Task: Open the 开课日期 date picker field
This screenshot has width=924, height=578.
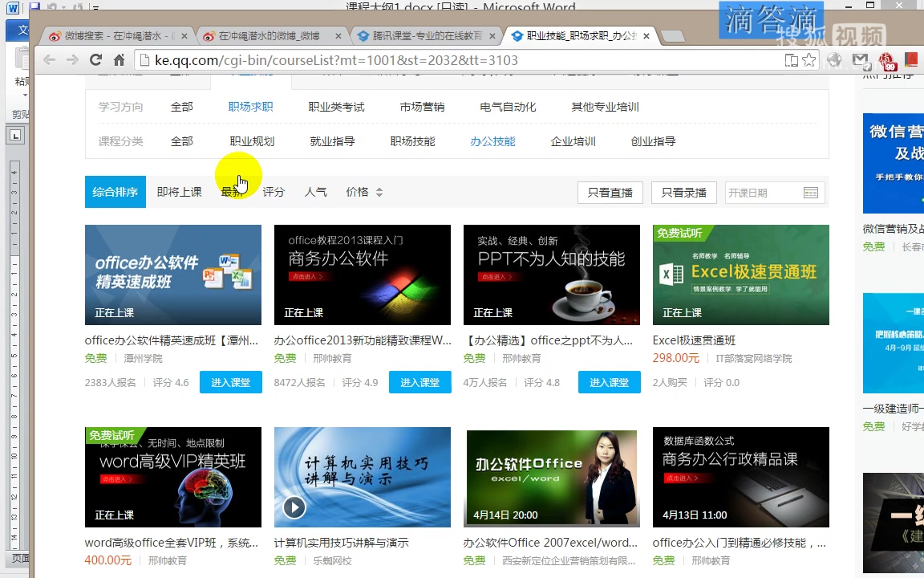Action: coord(762,193)
